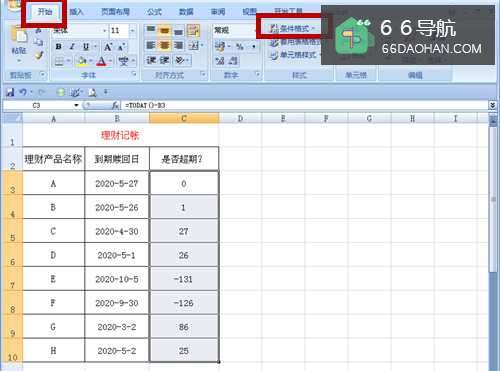Toggle Italic formatting in the ribbon
The image size is (500, 371).
[x=72, y=46]
